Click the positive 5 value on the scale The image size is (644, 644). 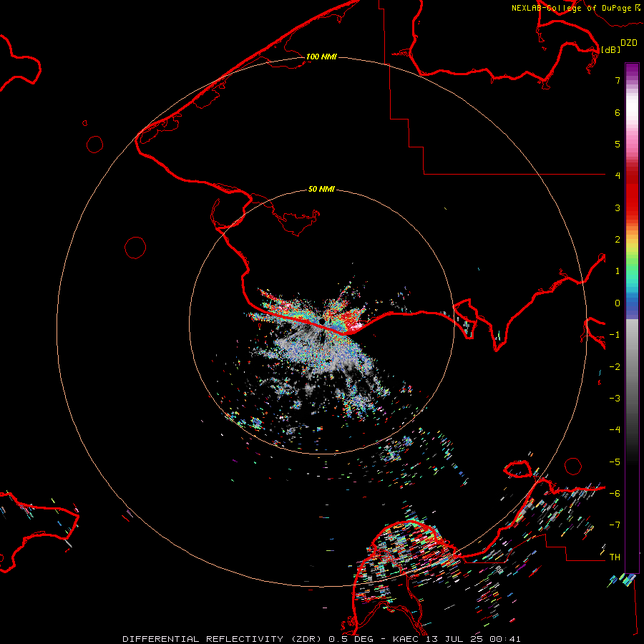click(618, 144)
